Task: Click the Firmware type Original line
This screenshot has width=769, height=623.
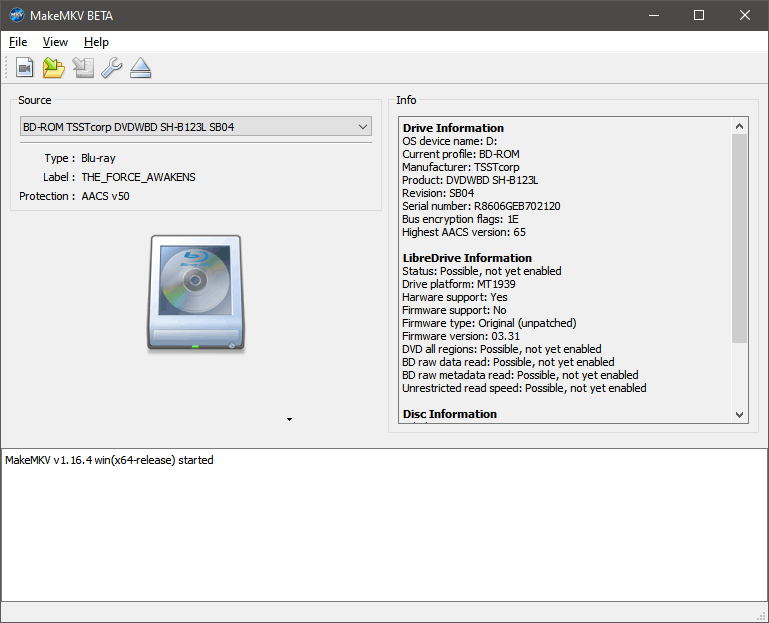Action: [489, 323]
